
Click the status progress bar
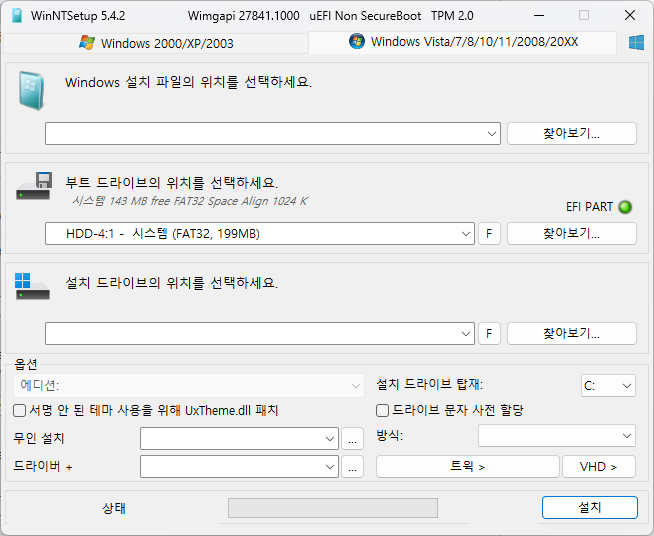pyautogui.click(x=333, y=508)
